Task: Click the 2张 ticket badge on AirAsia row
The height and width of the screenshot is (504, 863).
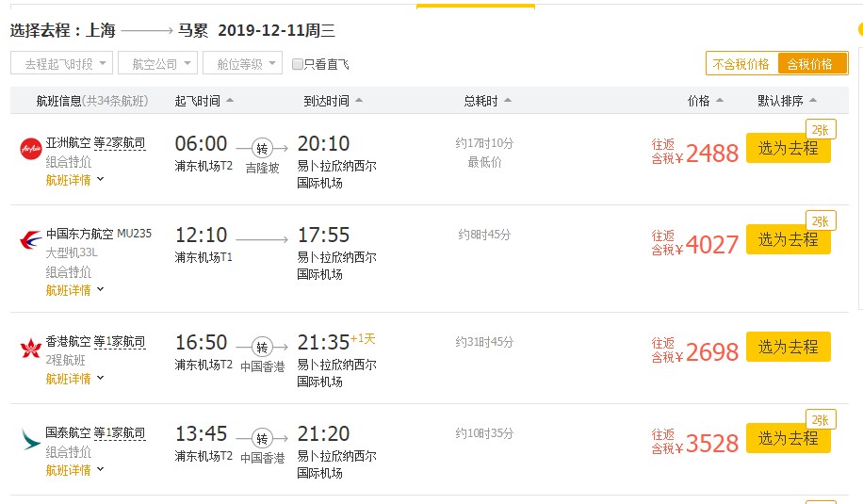Action: [821, 129]
